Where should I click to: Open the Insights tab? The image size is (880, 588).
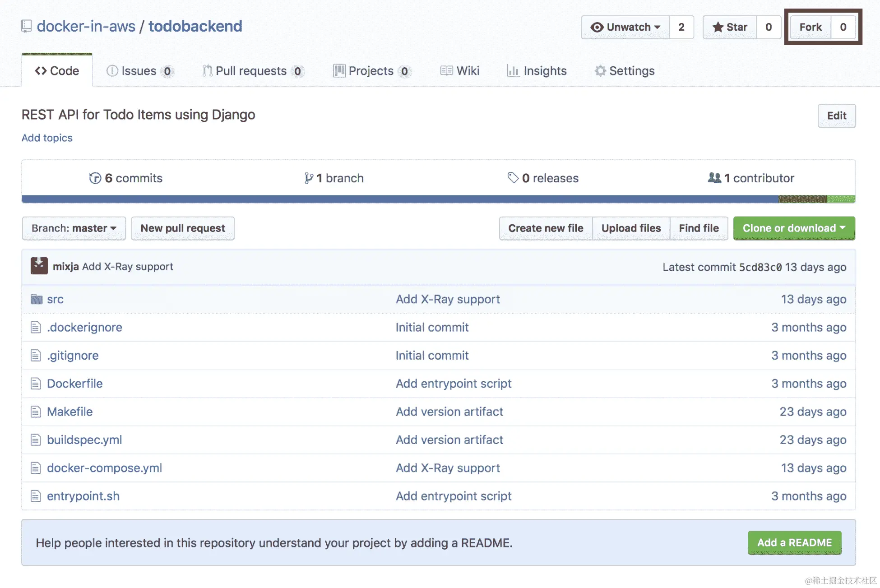pos(537,71)
